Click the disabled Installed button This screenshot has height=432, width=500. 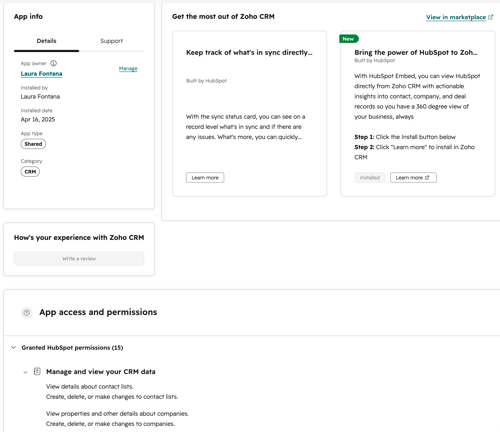pos(370,178)
